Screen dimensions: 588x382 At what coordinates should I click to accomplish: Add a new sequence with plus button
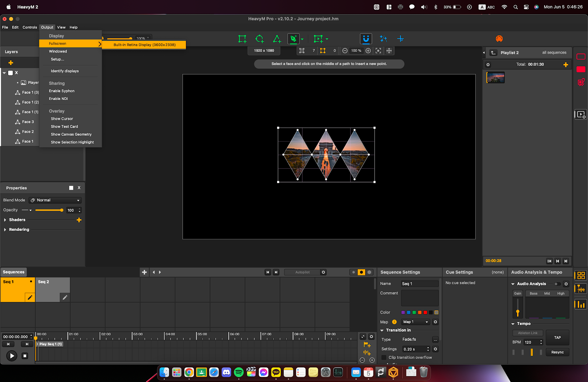[x=144, y=272]
